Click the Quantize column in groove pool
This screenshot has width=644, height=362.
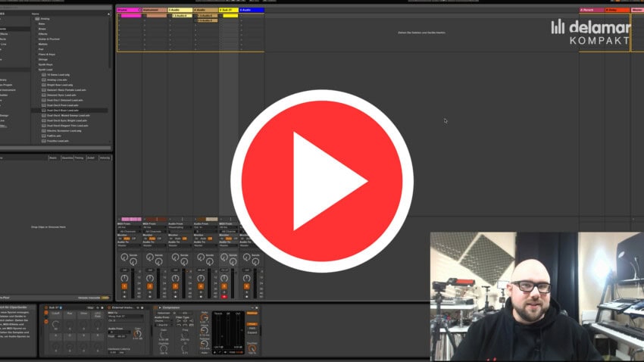(x=67, y=158)
